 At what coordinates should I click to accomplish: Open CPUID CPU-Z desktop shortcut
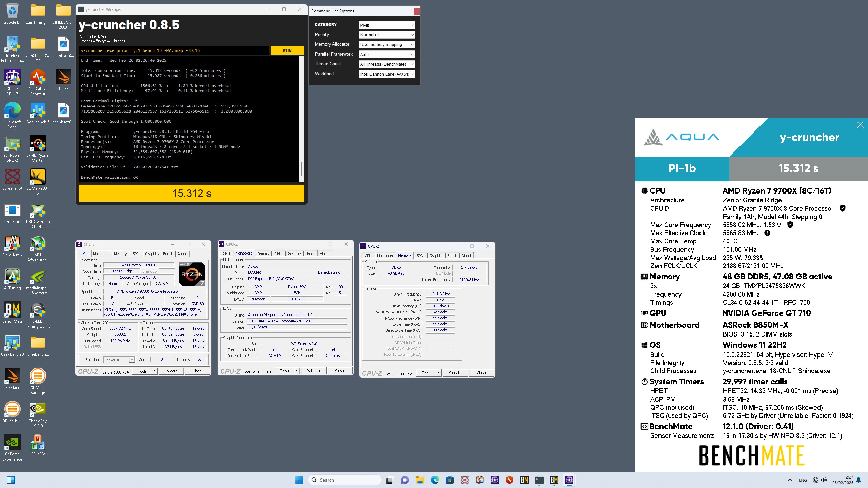click(12, 82)
